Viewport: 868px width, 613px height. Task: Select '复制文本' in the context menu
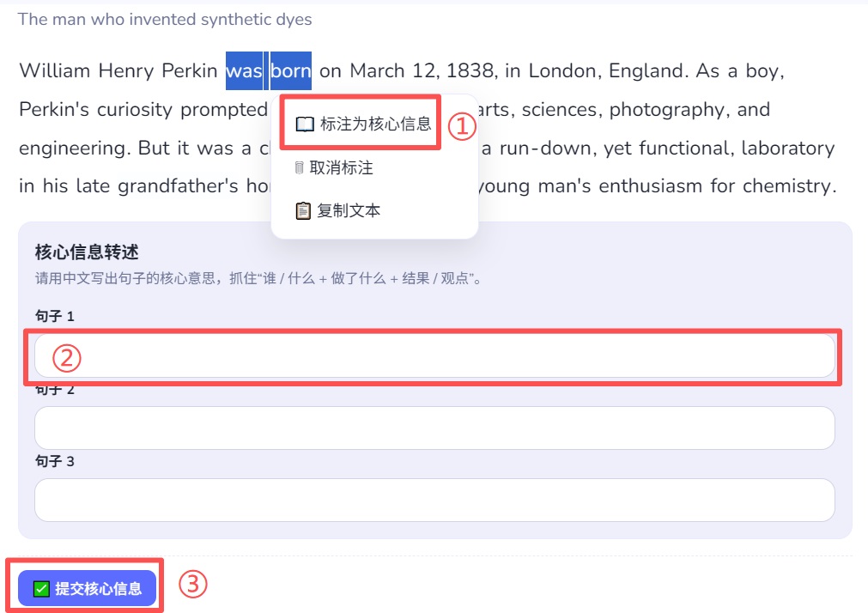(337, 210)
